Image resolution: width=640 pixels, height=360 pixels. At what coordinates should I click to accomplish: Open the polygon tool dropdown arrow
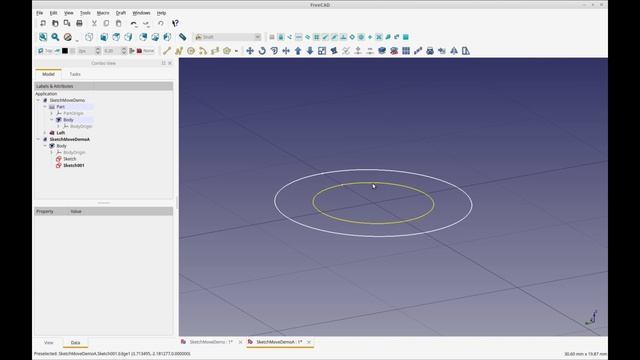pos(236,51)
